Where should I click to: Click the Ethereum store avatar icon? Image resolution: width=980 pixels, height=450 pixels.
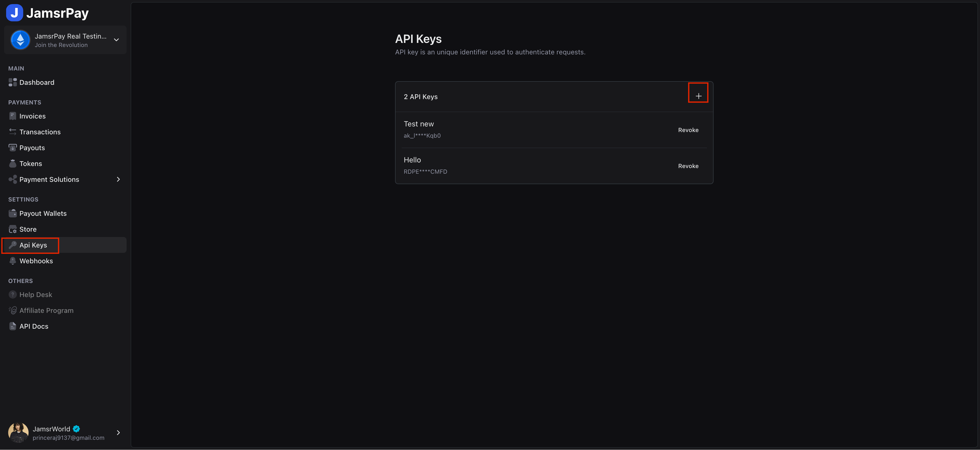point(20,40)
